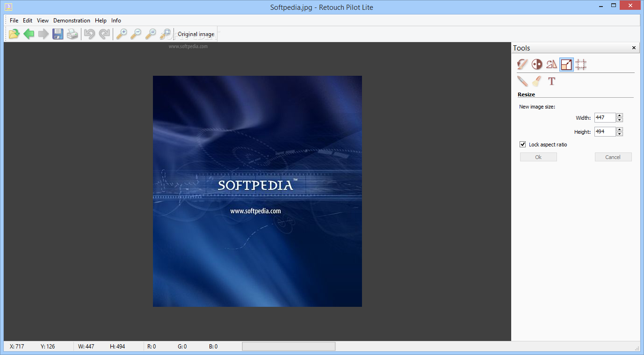The height and width of the screenshot is (355, 644).
Task: Open the View menu
Action: point(43,21)
